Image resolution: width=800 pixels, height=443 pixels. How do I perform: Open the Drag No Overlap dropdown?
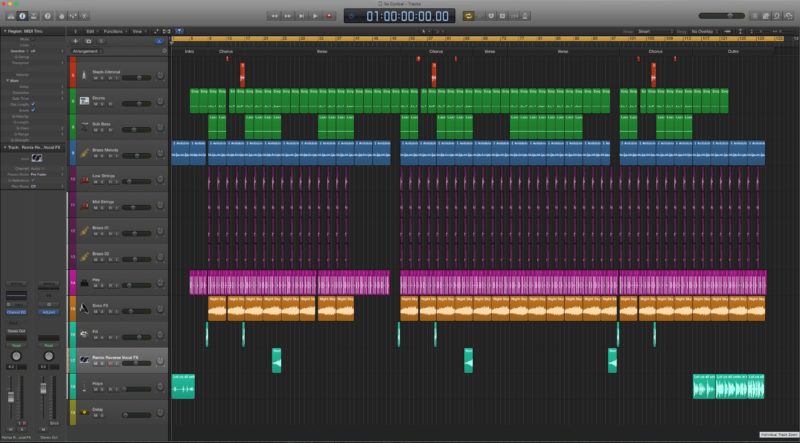703,32
